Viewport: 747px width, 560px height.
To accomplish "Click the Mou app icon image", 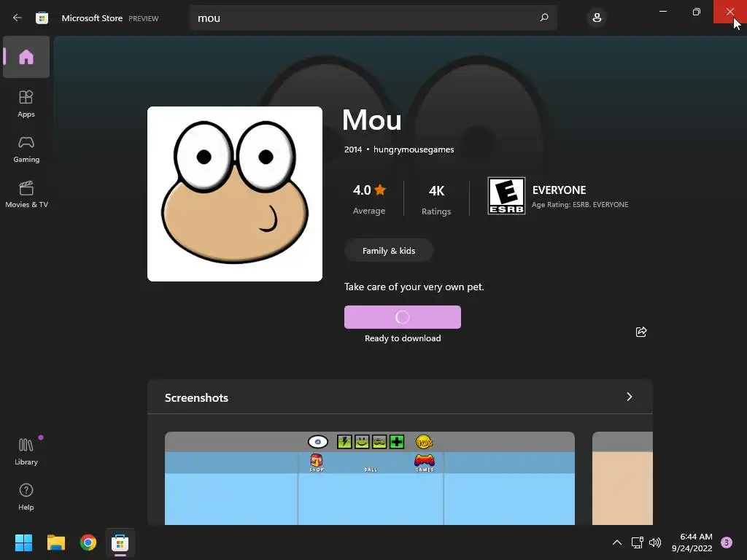I will tap(235, 194).
